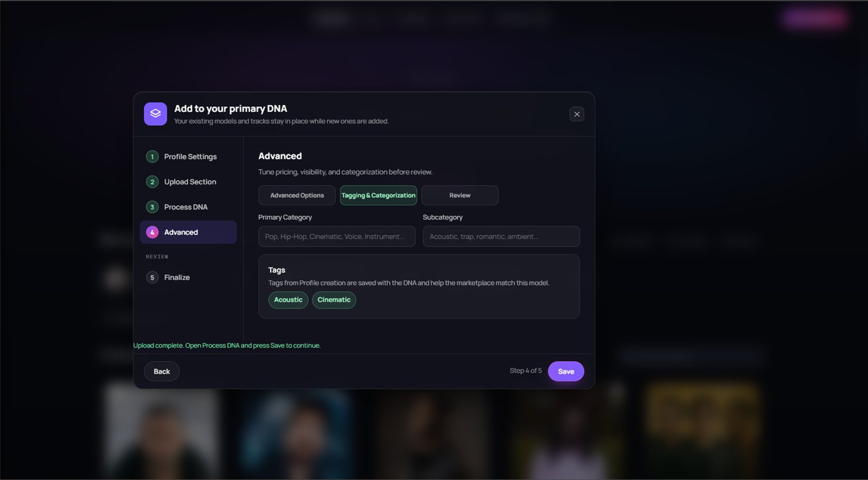
Task: Click step number 2 circle icon
Action: [152, 182]
